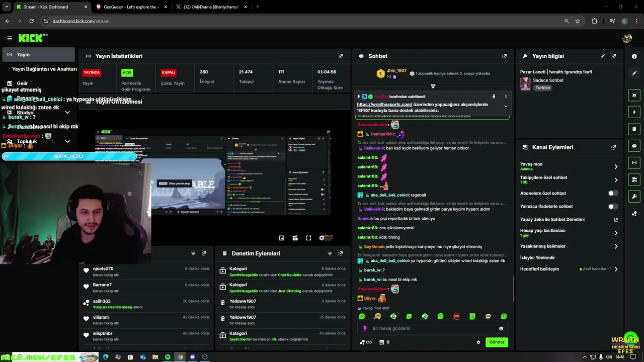Toggle the wrench stream info widget in the right sidebar

point(634,197)
